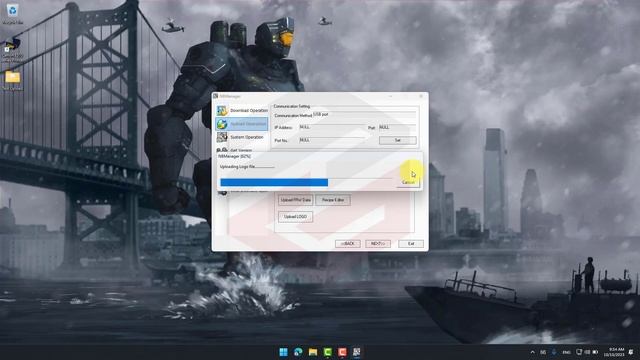Click the Communication Method field showing USB port
Image resolution: width=640 pixels, height=360 pixels.
click(364, 115)
